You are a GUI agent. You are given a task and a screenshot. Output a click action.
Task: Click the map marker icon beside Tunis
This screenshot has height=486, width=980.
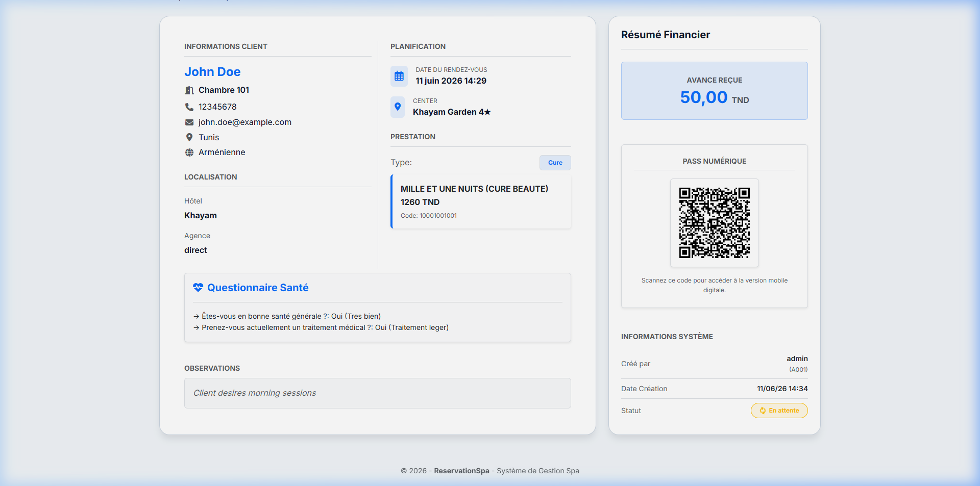(x=189, y=137)
